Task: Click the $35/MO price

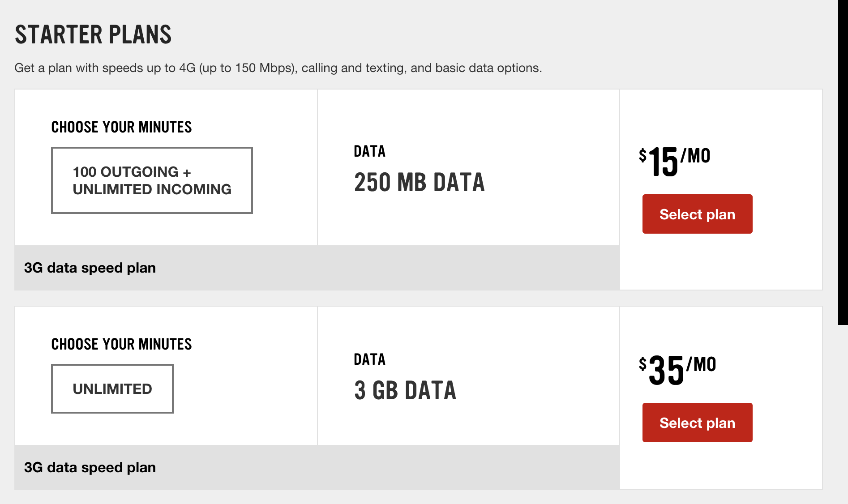Action: coord(677,370)
